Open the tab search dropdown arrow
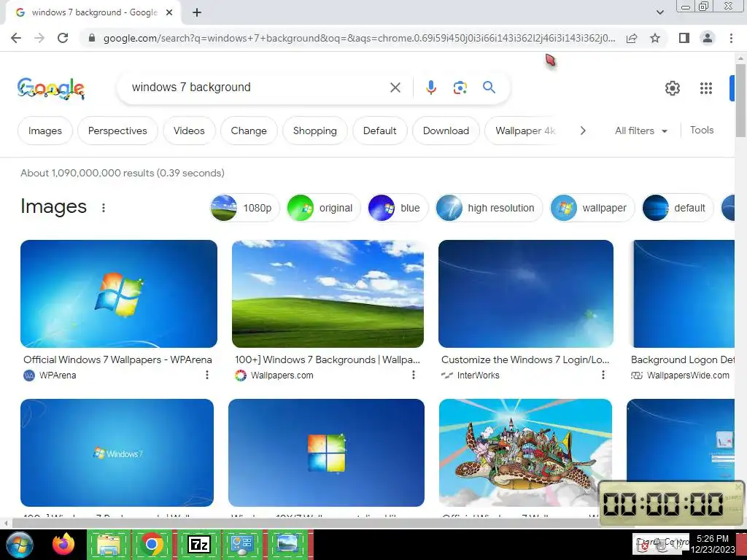Screen dimensions: 747x560 (659, 13)
